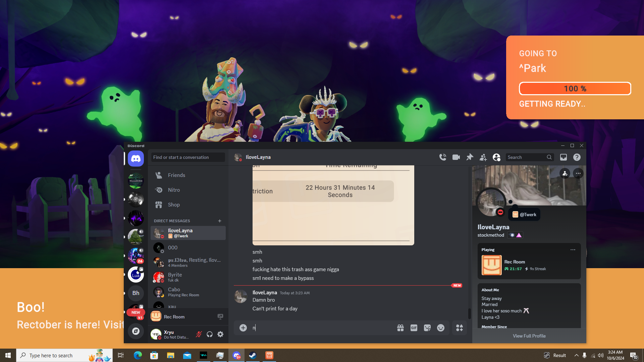Viewport: 644px width, 362px height.
Task: Open the sticker picker
Action: click(427, 328)
